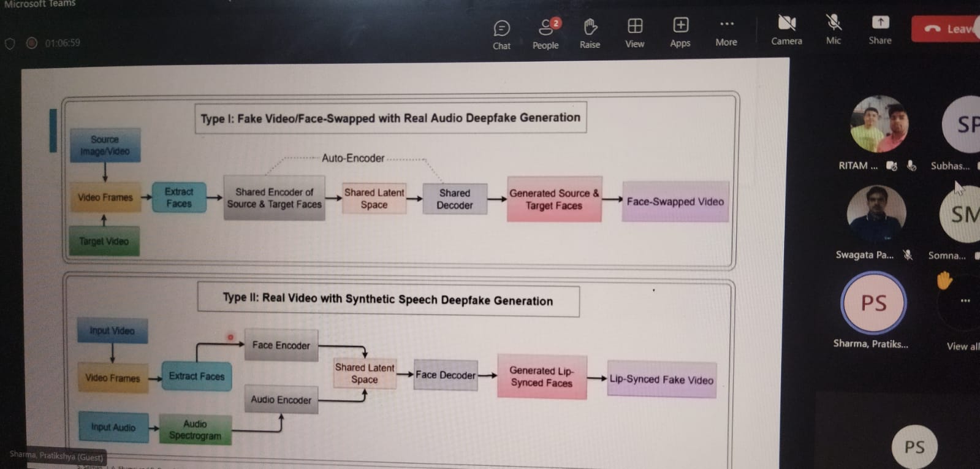
Task: Click Sharma, Pratiks PS avatar
Action: [x=873, y=303]
